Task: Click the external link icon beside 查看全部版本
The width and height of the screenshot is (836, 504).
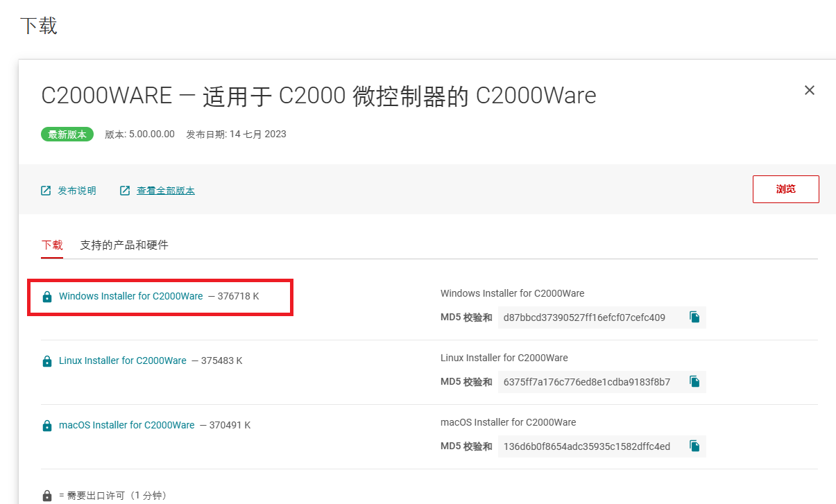Action: (125, 191)
